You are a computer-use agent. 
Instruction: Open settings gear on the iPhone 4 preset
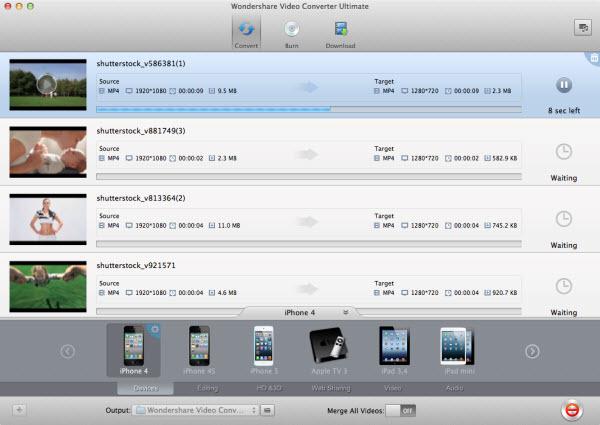coord(155,329)
